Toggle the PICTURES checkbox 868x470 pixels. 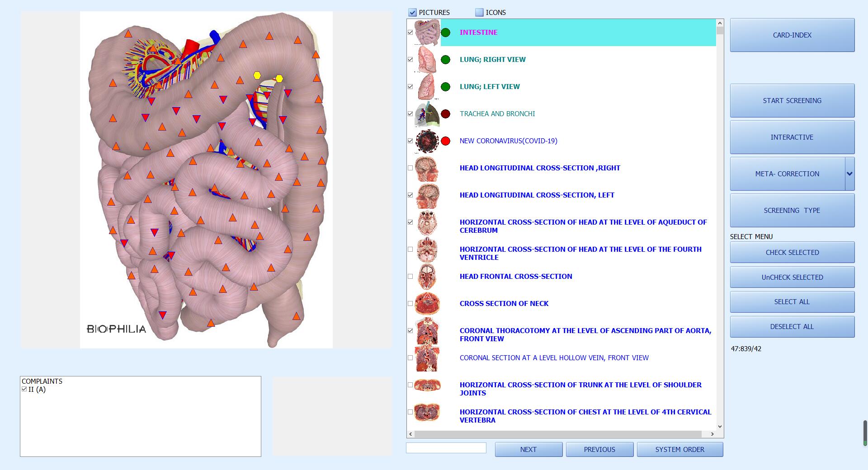coord(412,13)
